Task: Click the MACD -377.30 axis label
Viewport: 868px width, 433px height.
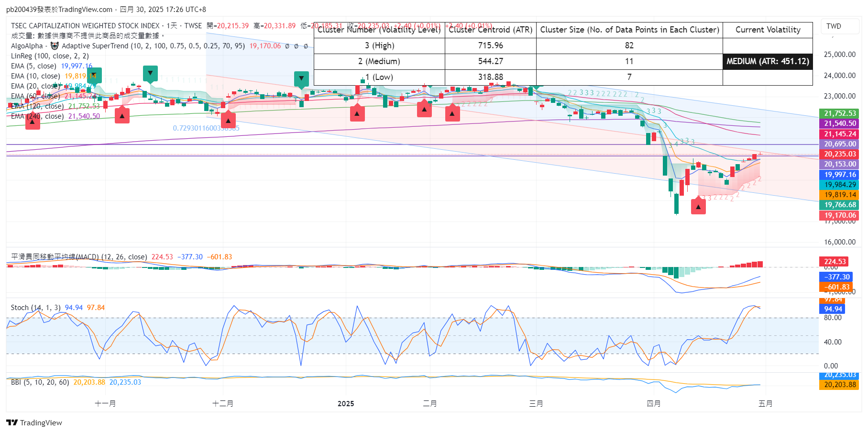Action: point(837,277)
